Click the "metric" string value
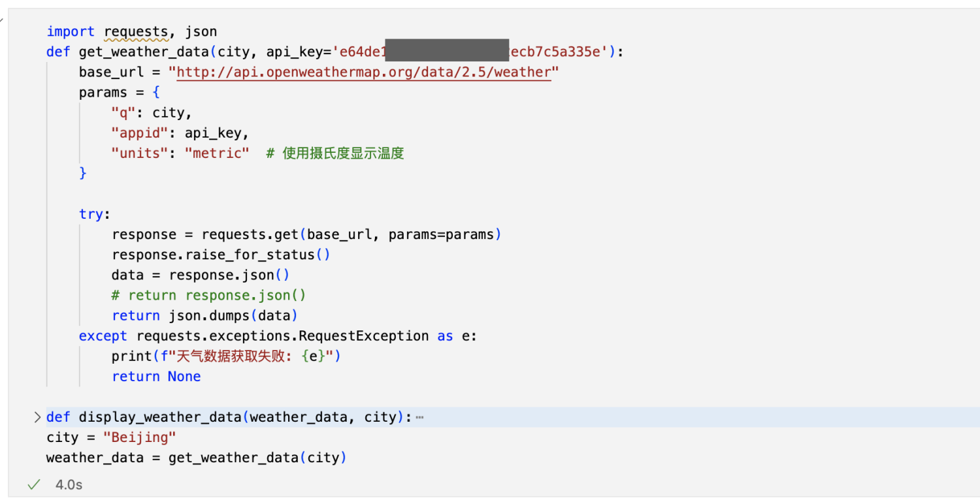980x504 pixels. point(217,153)
